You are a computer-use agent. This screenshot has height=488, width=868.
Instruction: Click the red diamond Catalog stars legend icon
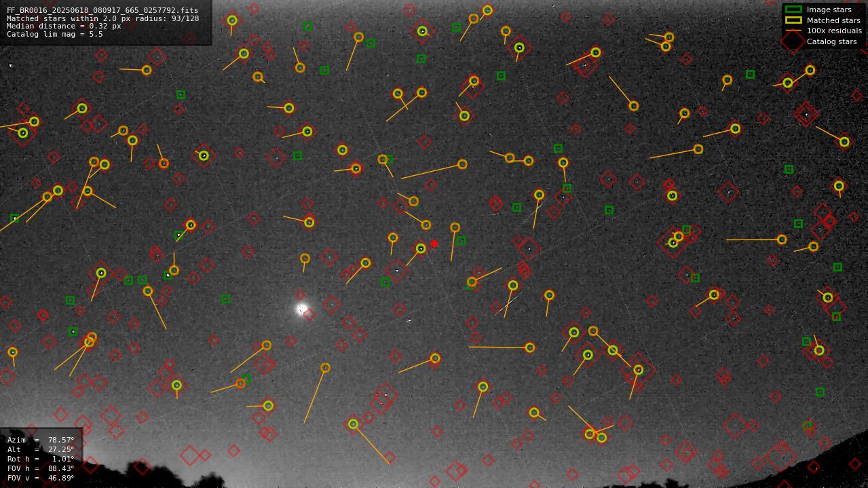793,41
